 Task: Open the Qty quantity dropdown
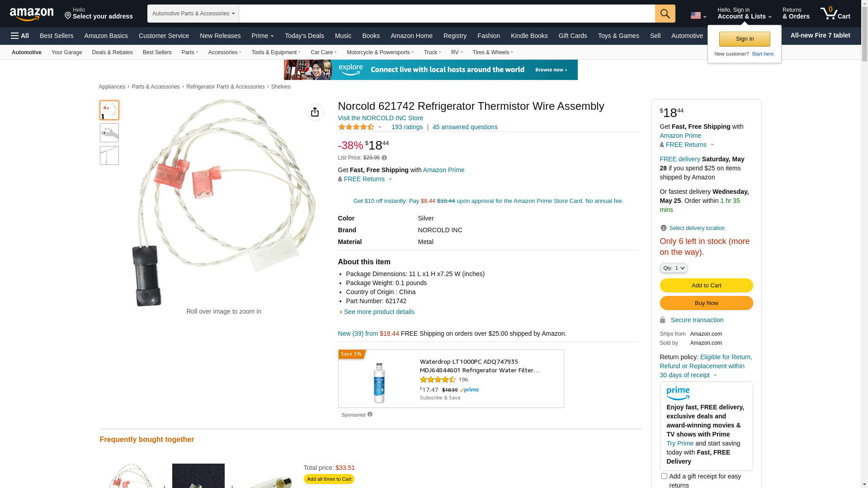click(673, 268)
